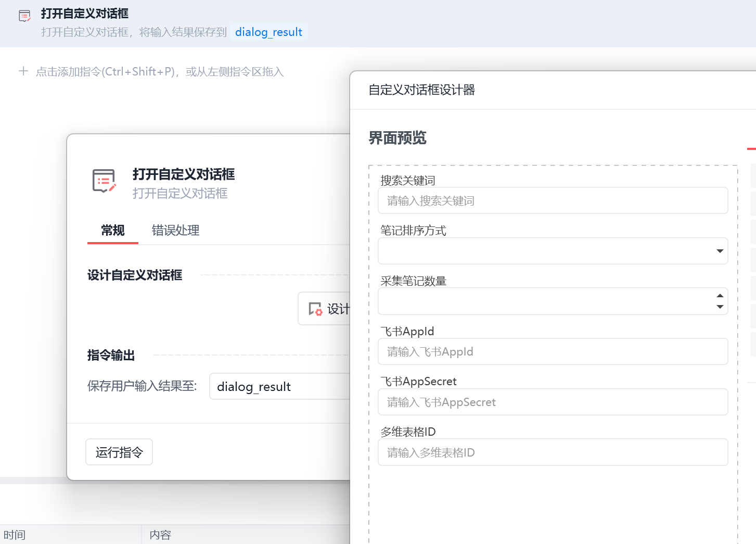
Task: Click the 采集笔记数量 number field
Action: click(553, 301)
